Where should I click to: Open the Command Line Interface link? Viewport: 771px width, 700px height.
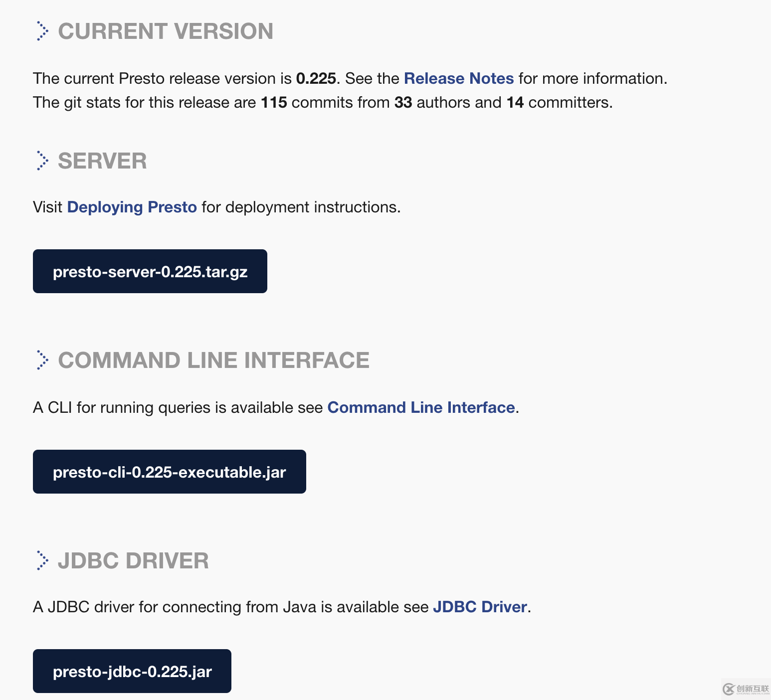click(421, 407)
